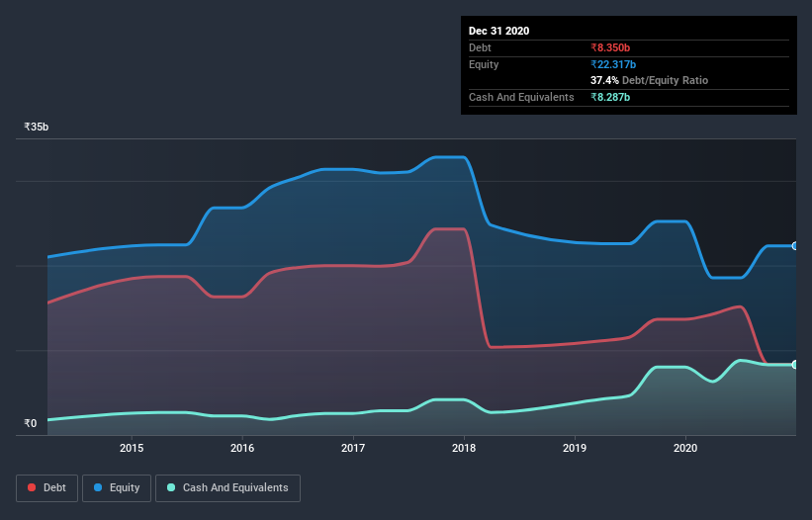
Task: Toggle the Debt series legend button
Action: 47,488
